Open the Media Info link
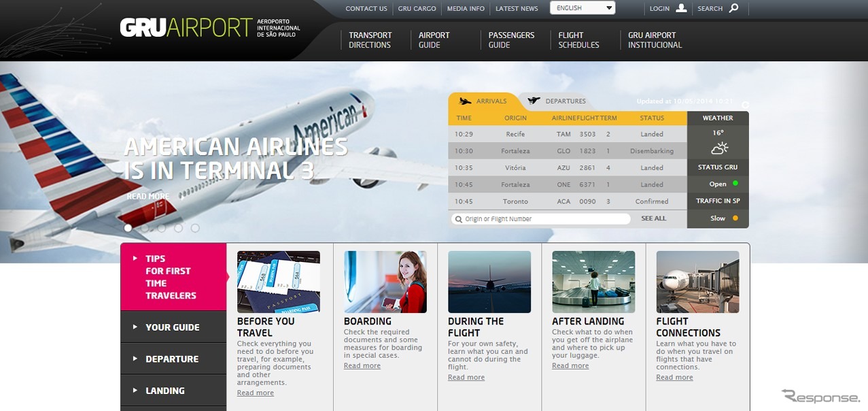 (x=466, y=9)
